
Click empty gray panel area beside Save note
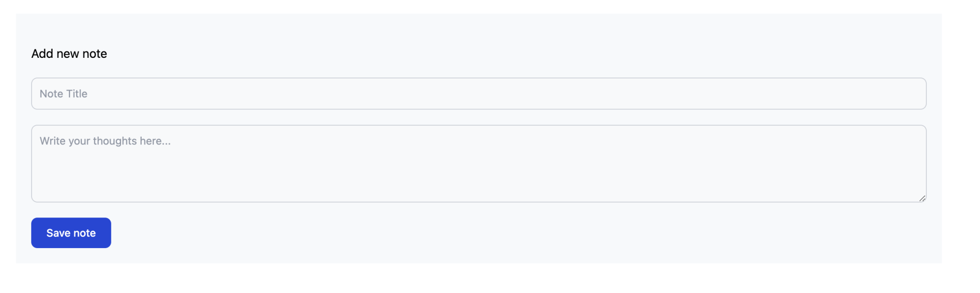479,233
